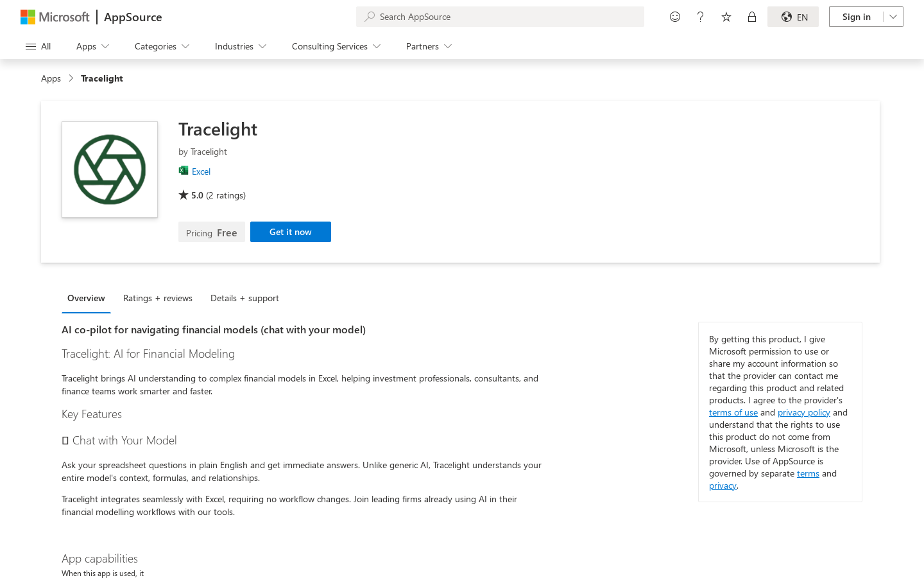Change language with EN globe button
Image resolution: width=924 pixels, height=578 pixels.
coord(793,17)
